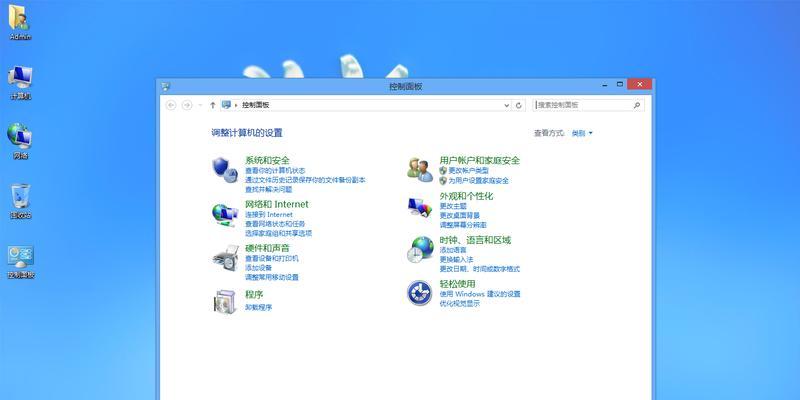The image size is (800, 400).
Task: Open 更改日期、时间或数字格式 link
Action: coord(480,269)
